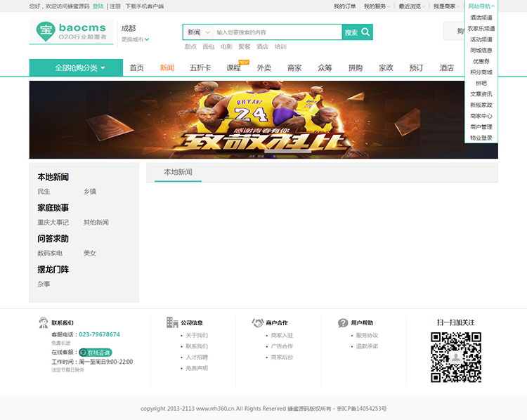Click 广告合作 footer link
Screen dimensions: 527x420
coord(282,346)
